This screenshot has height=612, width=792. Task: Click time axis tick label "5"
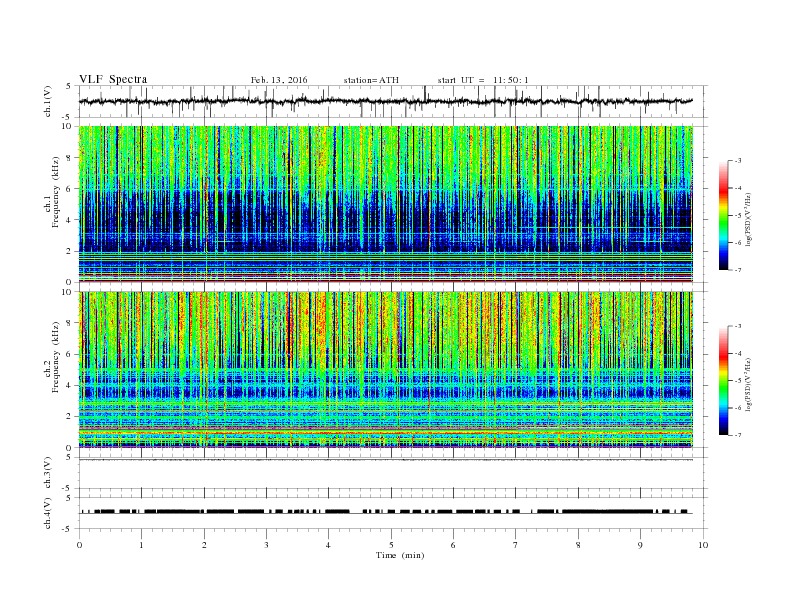coord(391,545)
